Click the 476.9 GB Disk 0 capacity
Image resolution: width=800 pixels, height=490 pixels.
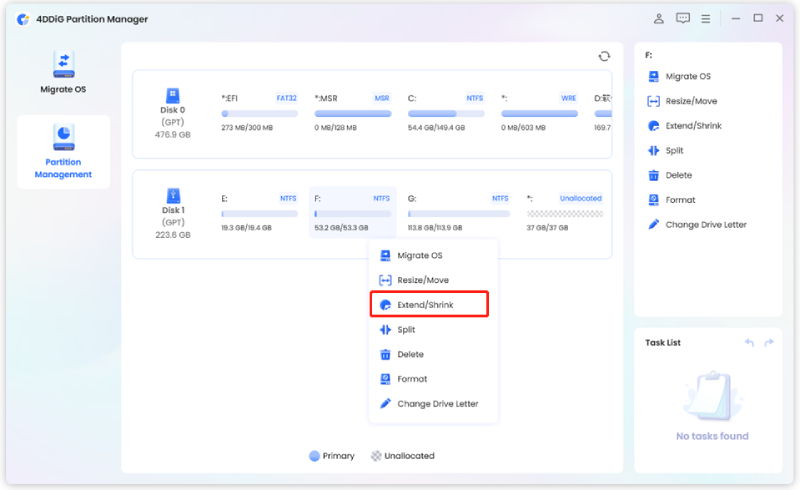(172, 135)
